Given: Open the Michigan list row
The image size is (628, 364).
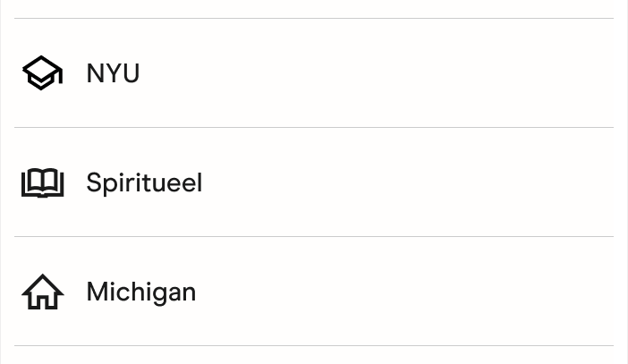Looking at the screenshot, I should pos(313,292).
